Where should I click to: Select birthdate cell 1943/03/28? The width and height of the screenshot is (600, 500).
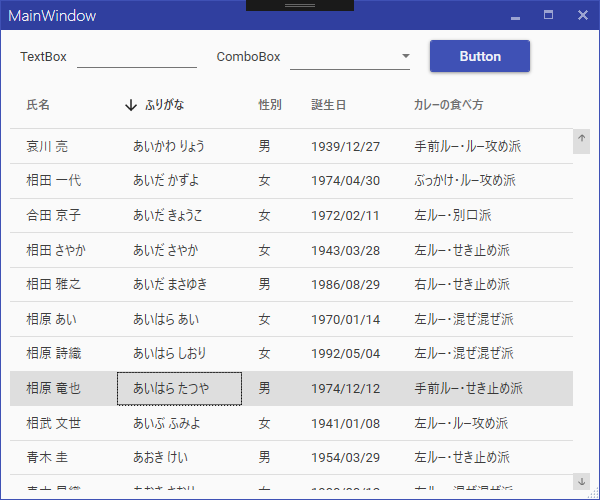point(346,250)
